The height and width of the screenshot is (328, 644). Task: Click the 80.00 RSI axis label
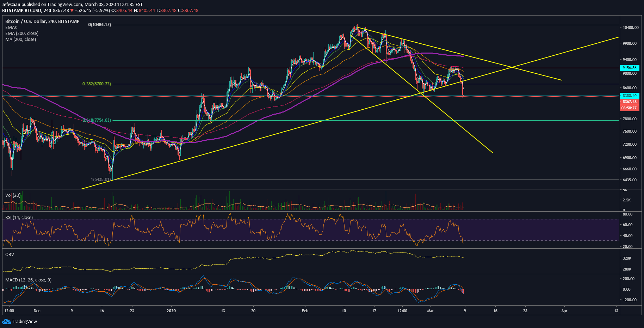628,214
